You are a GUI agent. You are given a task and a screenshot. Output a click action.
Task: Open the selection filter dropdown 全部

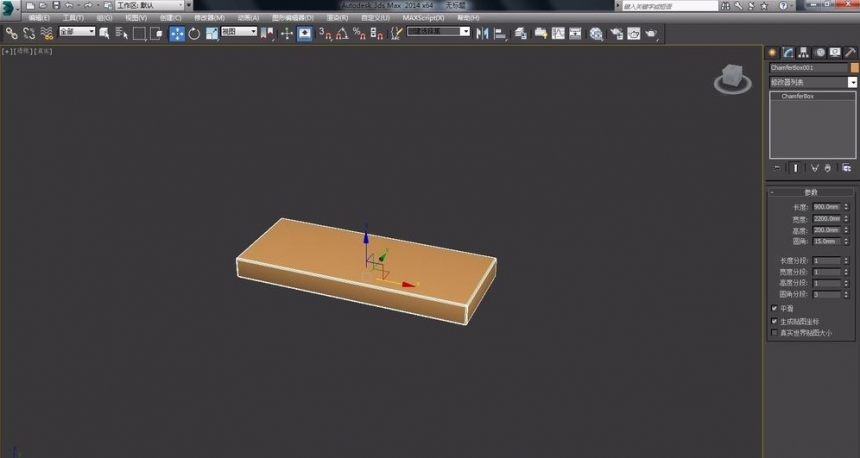(x=77, y=32)
